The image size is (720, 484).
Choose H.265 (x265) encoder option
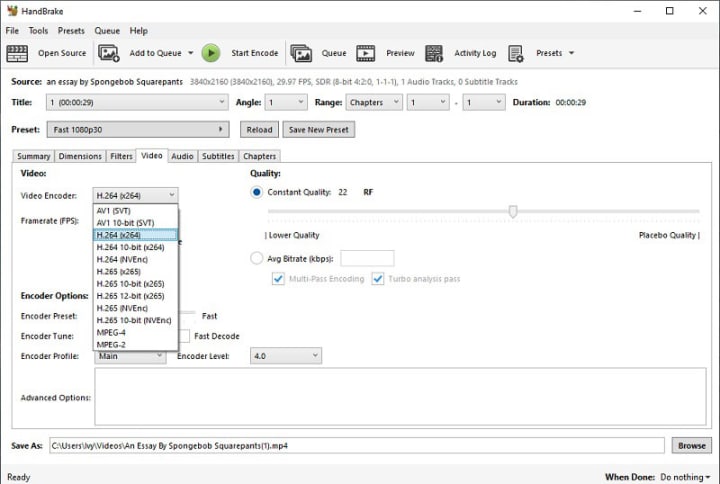[x=135, y=271]
